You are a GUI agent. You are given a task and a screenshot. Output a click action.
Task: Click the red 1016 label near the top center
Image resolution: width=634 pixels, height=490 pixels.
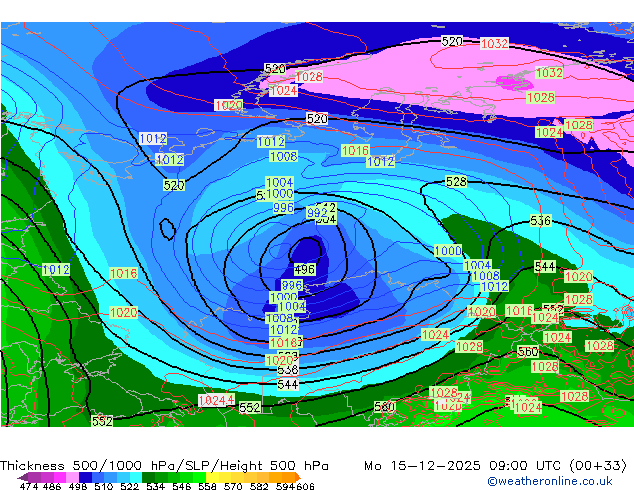pyautogui.click(x=355, y=150)
